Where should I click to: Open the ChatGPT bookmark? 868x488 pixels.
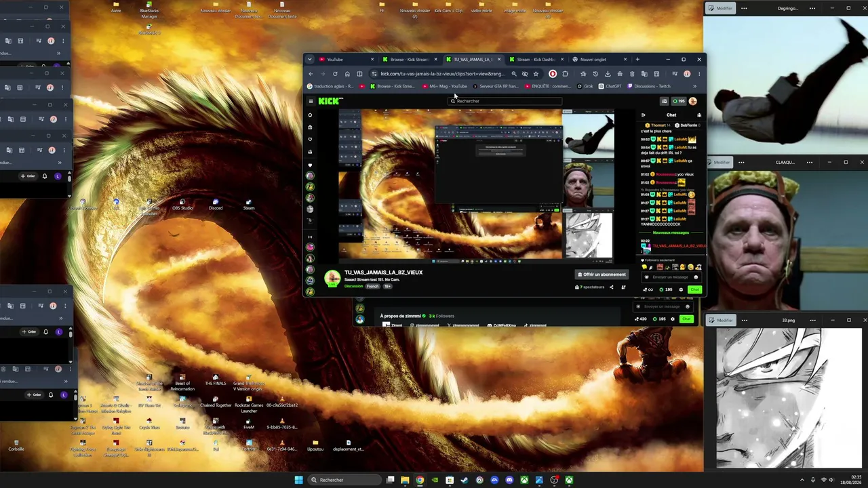click(610, 86)
